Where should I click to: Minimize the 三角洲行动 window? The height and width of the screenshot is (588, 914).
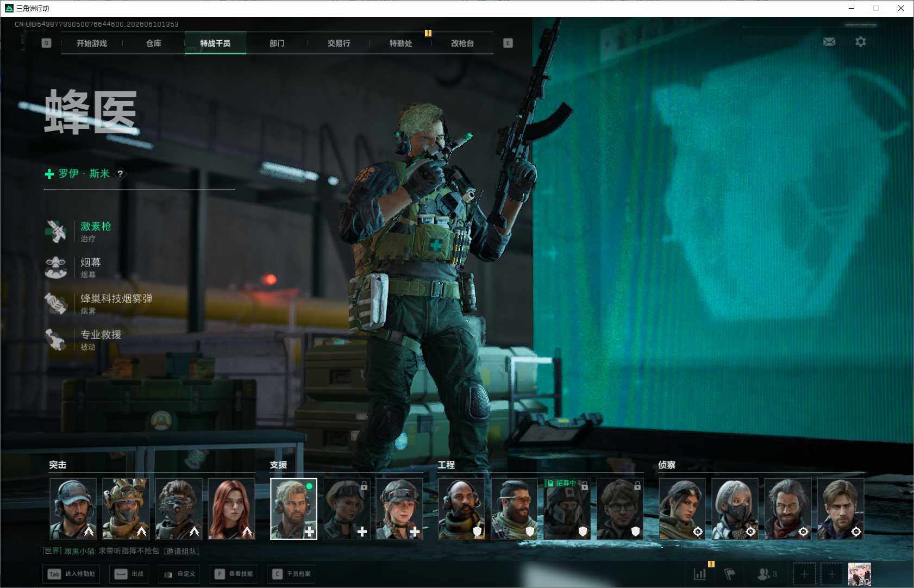pos(852,8)
